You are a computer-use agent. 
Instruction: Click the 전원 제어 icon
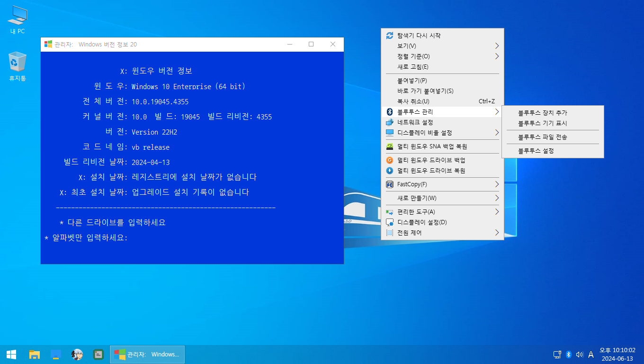pos(390,233)
